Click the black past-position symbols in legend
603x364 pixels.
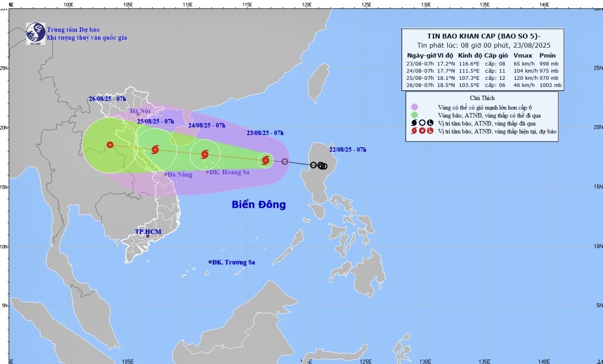click(x=421, y=123)
